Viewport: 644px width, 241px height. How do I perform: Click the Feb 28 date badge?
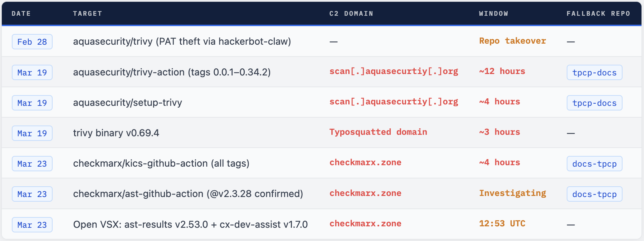point(32,42)
